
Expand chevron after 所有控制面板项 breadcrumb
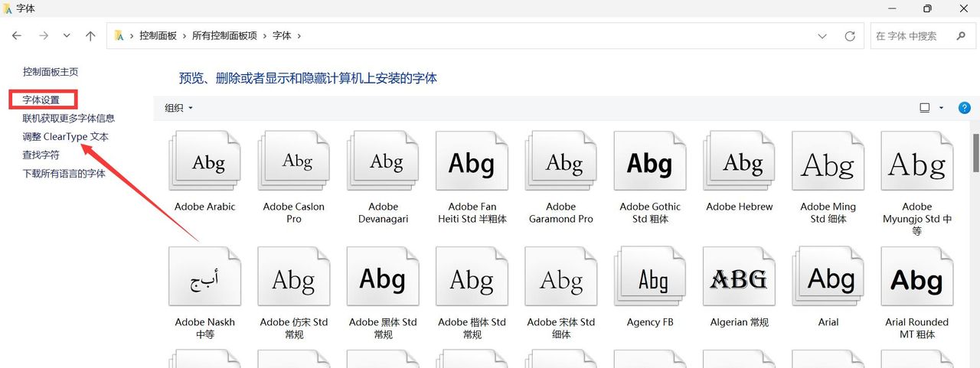265,36
